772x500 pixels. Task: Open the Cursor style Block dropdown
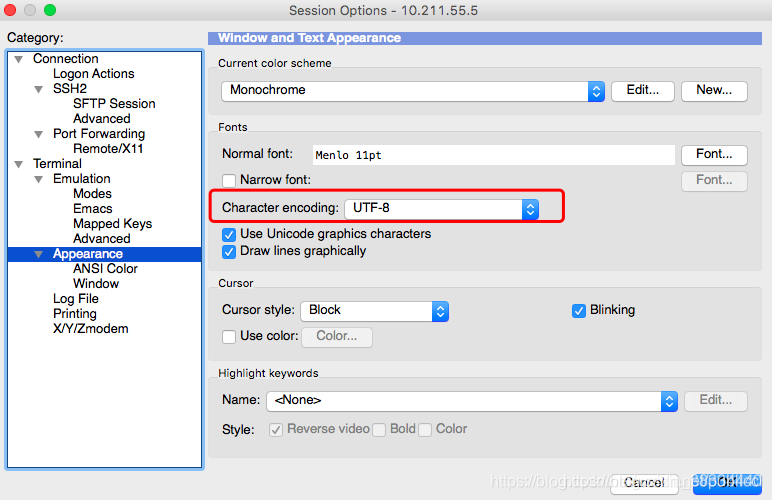coord(375,311)
